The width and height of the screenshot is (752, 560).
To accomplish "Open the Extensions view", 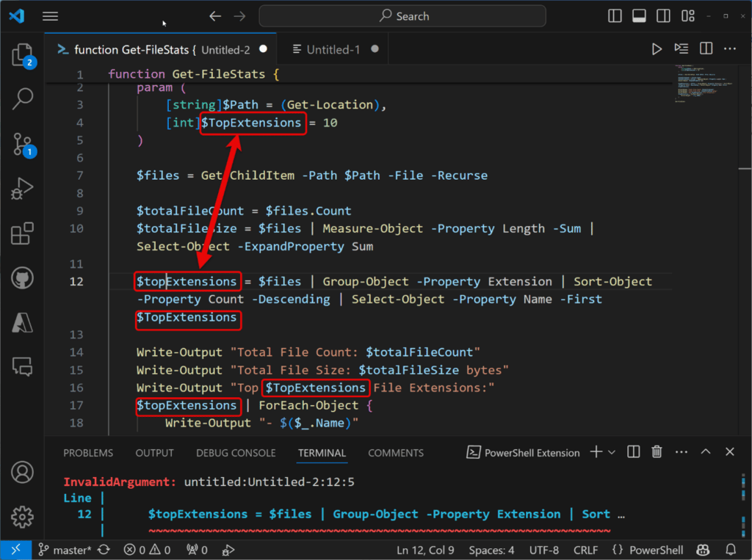I will (x=22, y=233).
